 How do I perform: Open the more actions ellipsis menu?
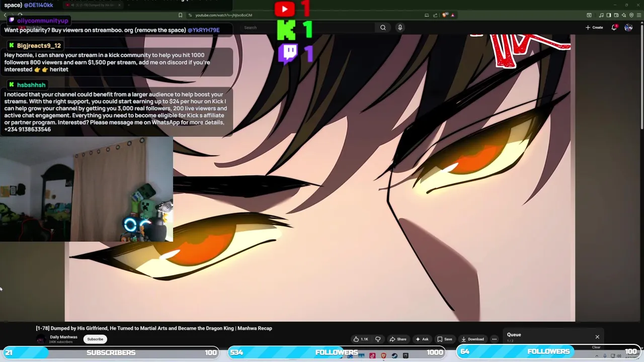pos(494,339)
